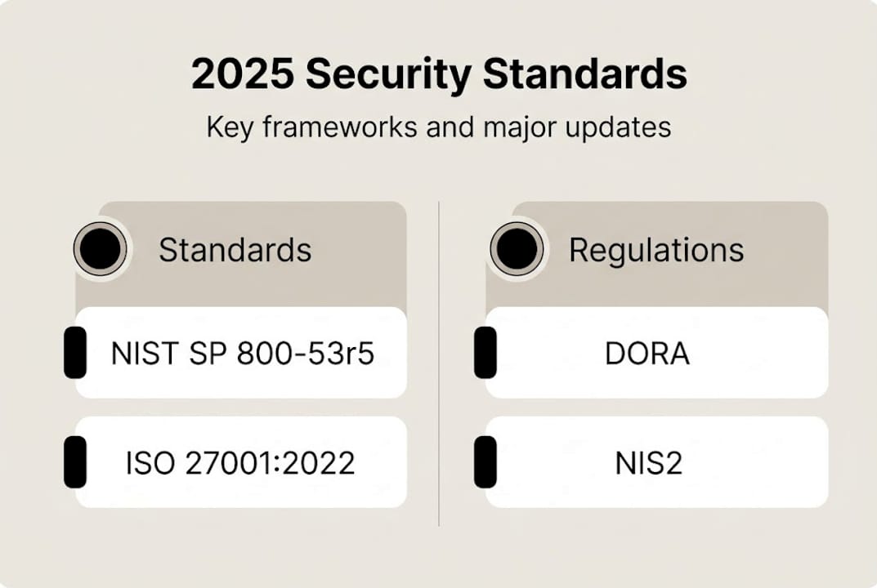Click the black marker beside NIST SP 800-53r5
Viewport: 877px width, 588px height.
tap(75, 353)
